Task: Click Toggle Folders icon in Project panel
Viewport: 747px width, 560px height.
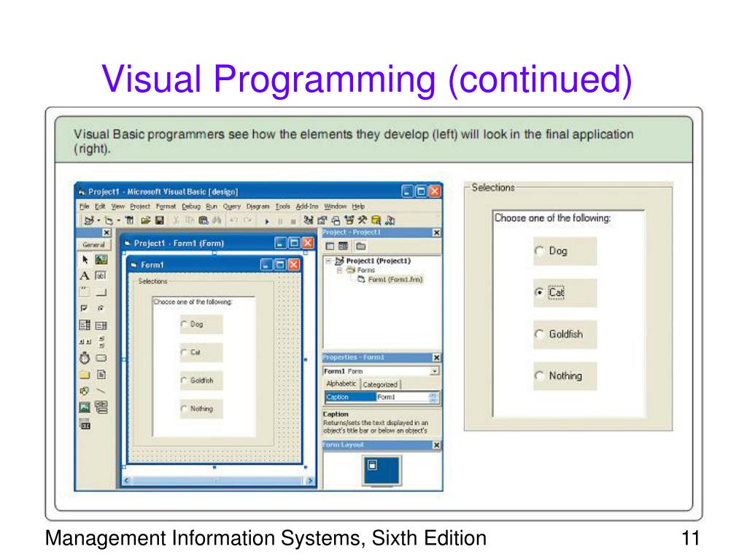Action: pyautogui.click(x=360, y=246)
